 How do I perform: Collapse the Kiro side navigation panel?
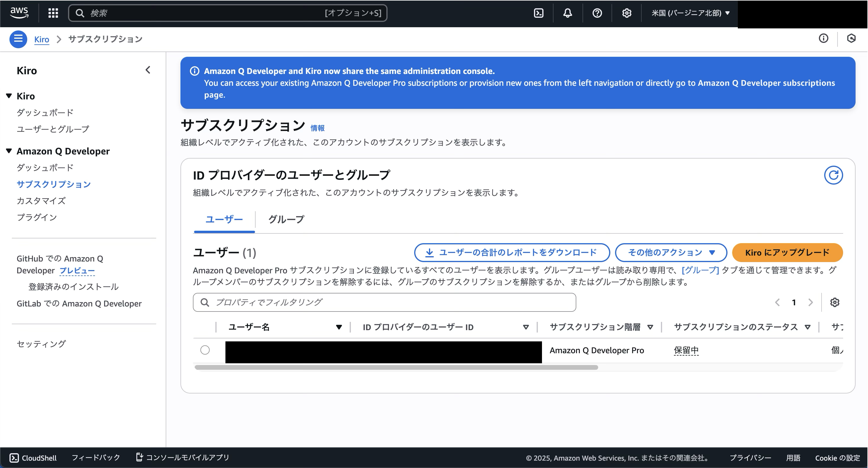click(x=148, y=70)
